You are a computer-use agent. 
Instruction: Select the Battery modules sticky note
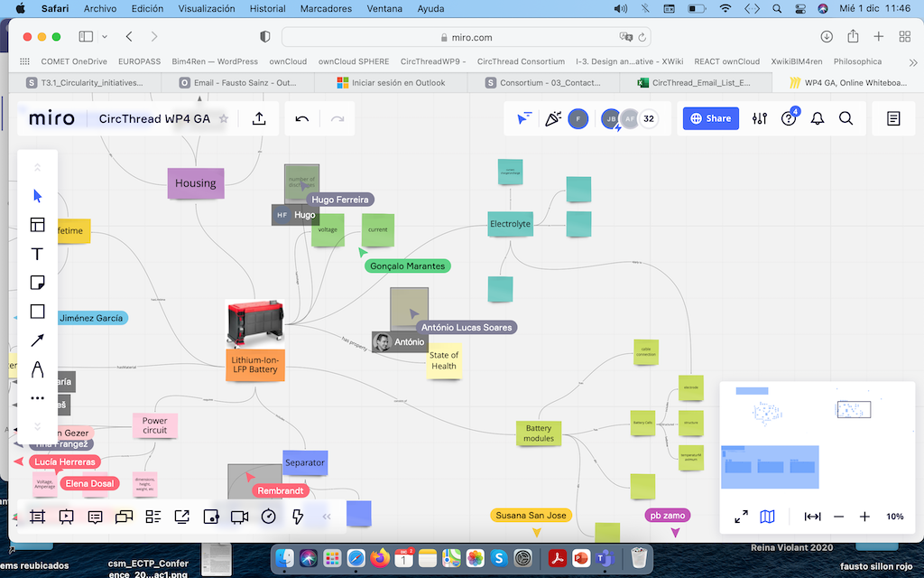539,433
